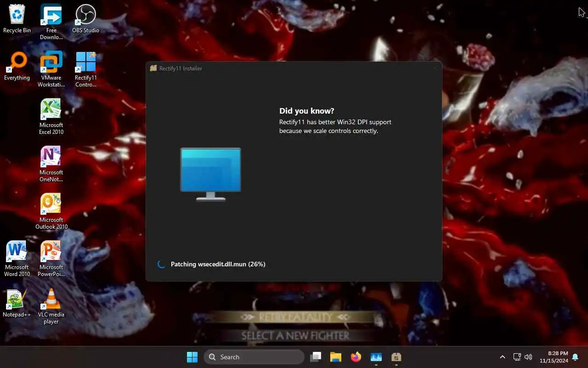588x368 pixels.
Task: Switch to the photo app on taskbar
Action: point(376,357)
